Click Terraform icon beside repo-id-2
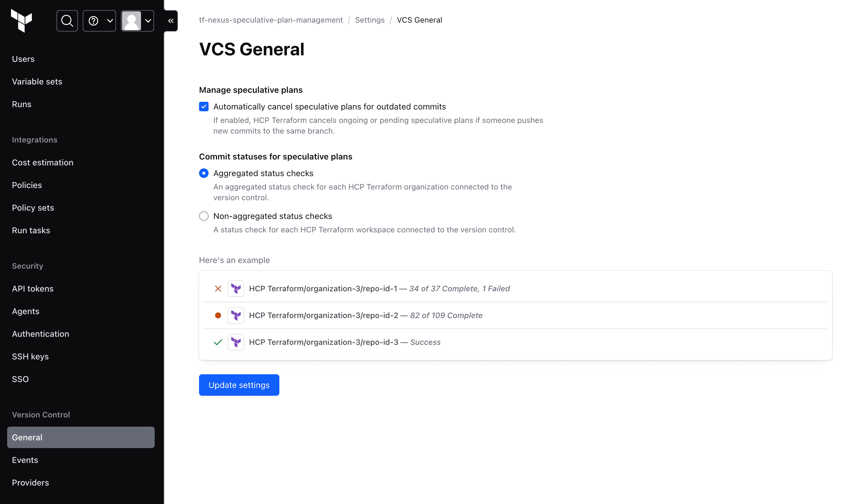This screenshot has width=864, height=504. click(236, 315)
